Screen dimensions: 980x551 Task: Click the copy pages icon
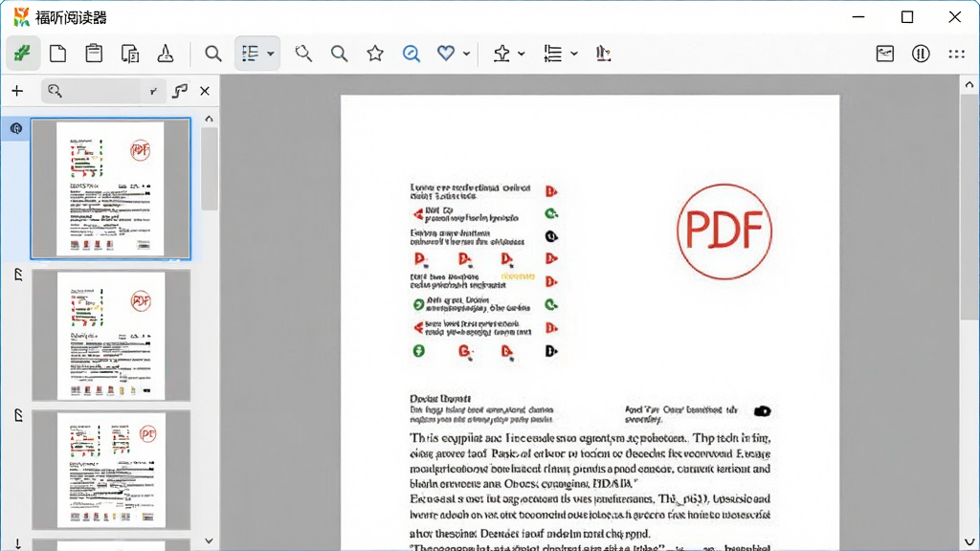(x=129, y=54)
